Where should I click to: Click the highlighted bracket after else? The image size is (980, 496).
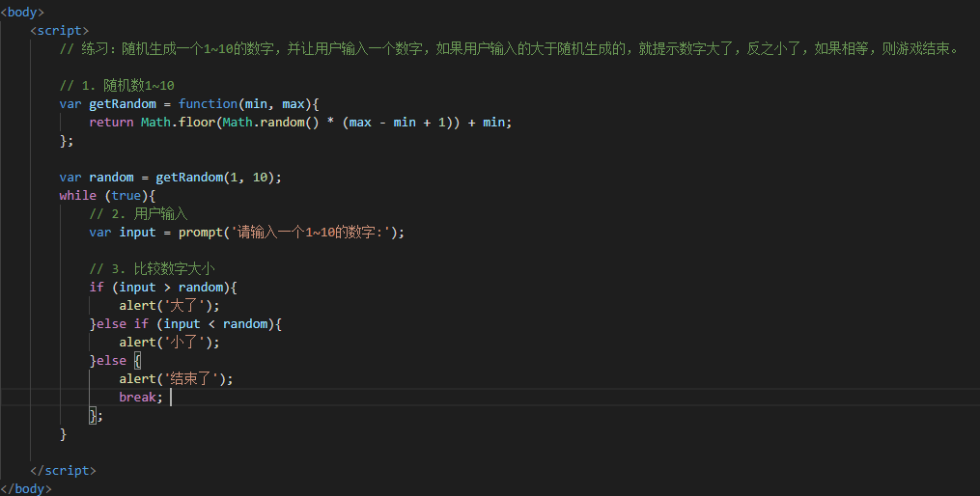click(x=137, y=361)
